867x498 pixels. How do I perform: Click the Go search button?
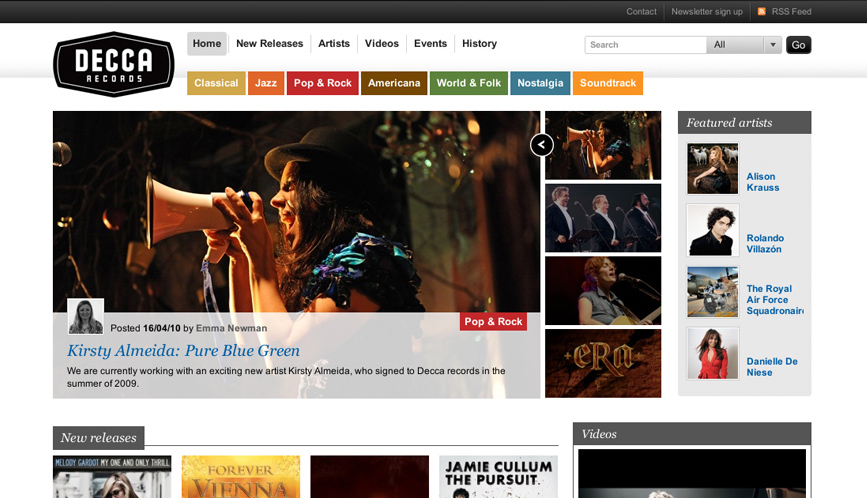tap(798, 45)
